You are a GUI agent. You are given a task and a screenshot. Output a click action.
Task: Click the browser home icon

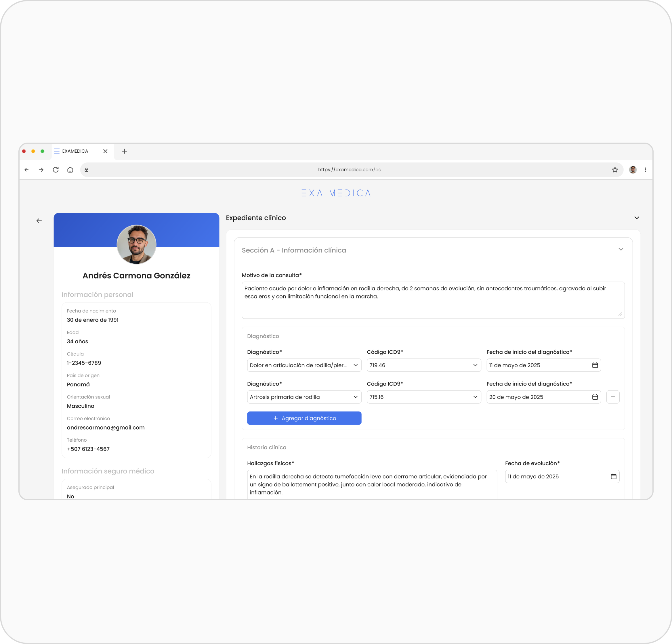(70, 170)
